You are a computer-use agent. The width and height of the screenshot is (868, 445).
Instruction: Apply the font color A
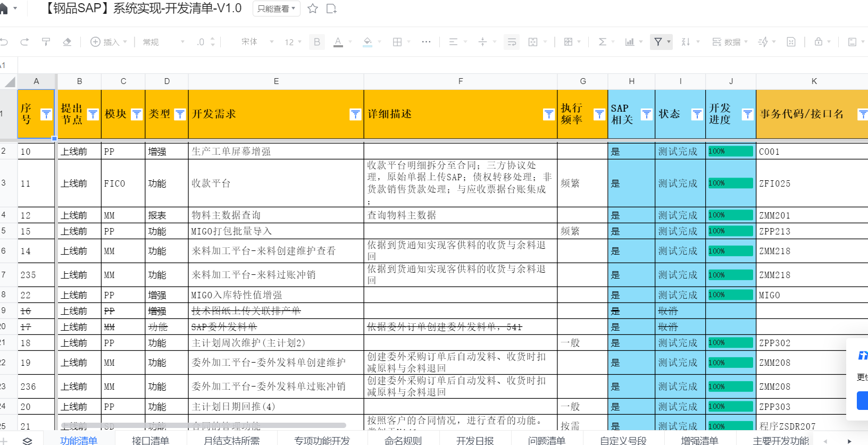(x=338, y=42)
